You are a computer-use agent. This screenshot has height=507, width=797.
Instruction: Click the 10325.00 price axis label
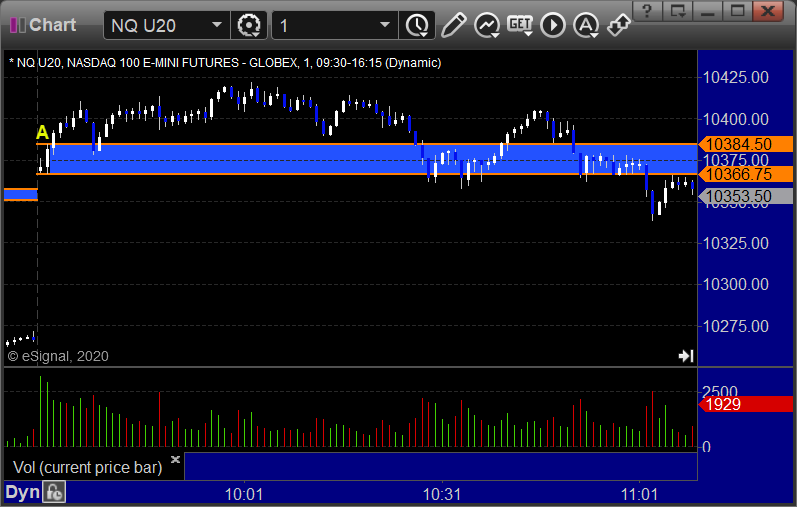pos(735,243)
